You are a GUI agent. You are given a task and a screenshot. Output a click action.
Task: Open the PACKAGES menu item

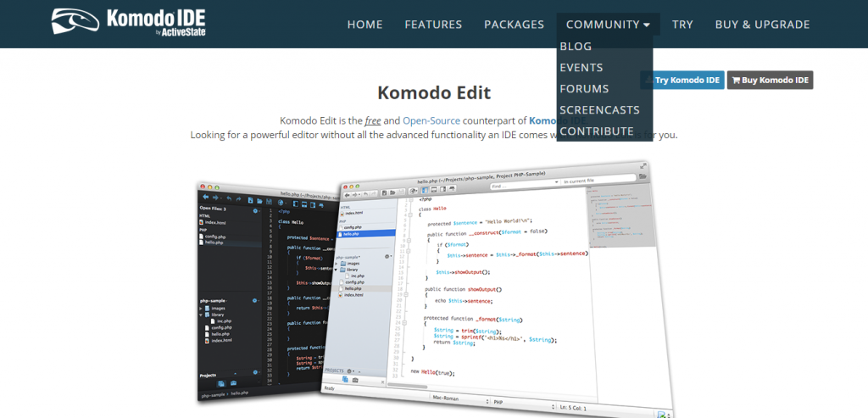click(514, 25)
